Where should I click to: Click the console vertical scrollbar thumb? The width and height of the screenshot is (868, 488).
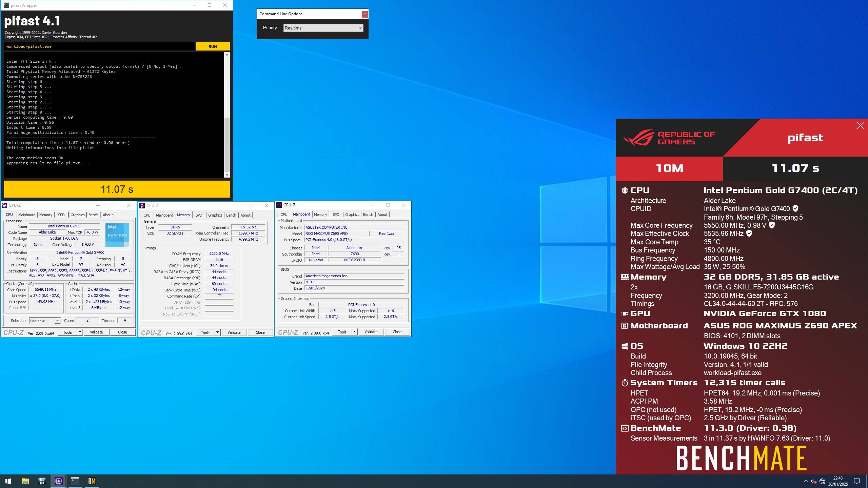coord(227,145)
